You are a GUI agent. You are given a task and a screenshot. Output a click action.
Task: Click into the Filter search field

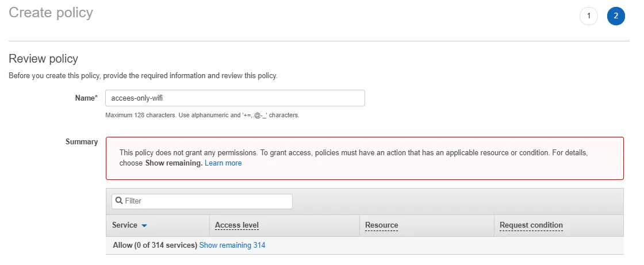coord(207,201)
